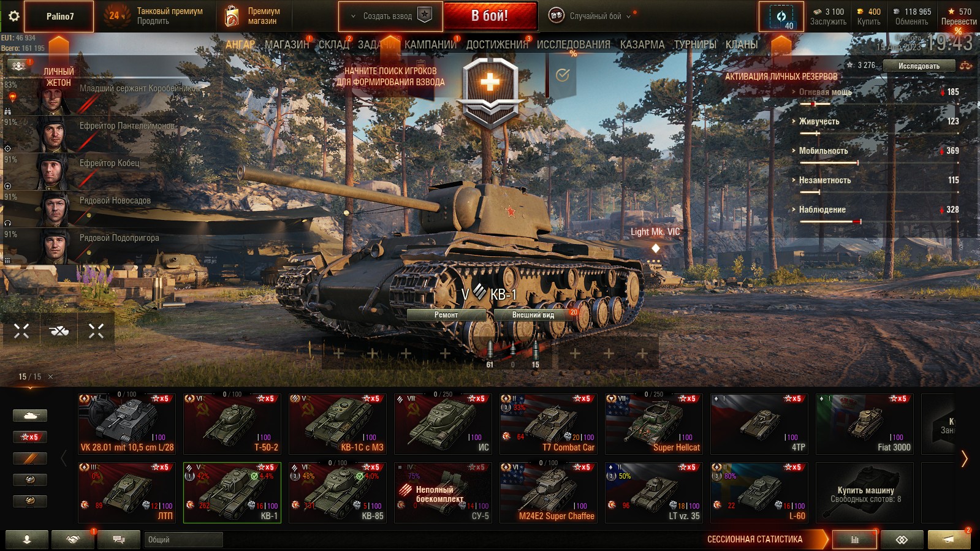Open the premium shop icon
The width and height of the screenshot is (980, 551).
pos(232,16)
